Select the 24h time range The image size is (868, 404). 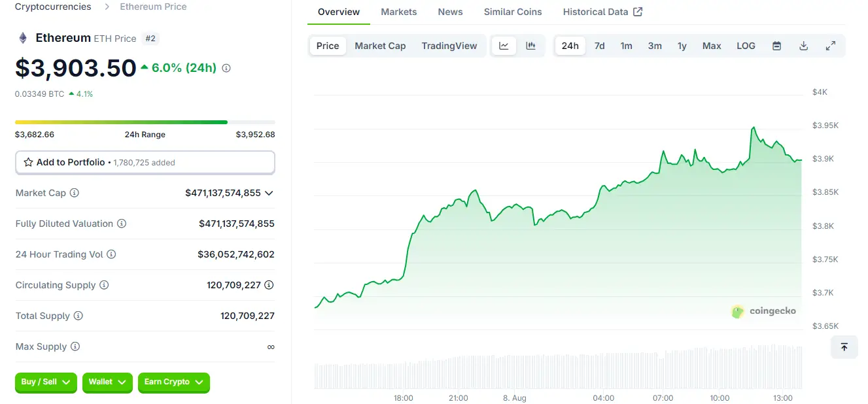click(570, 46)
